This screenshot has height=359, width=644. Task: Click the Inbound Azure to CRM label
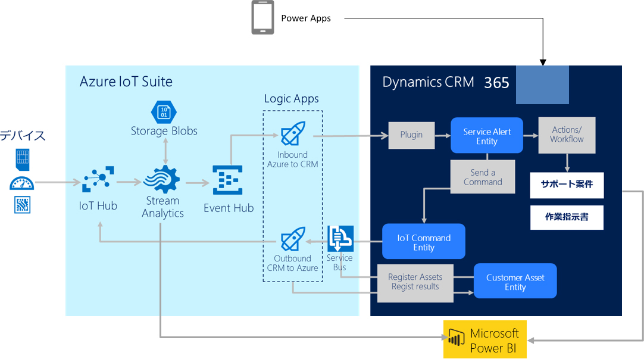tap(292, 160)
